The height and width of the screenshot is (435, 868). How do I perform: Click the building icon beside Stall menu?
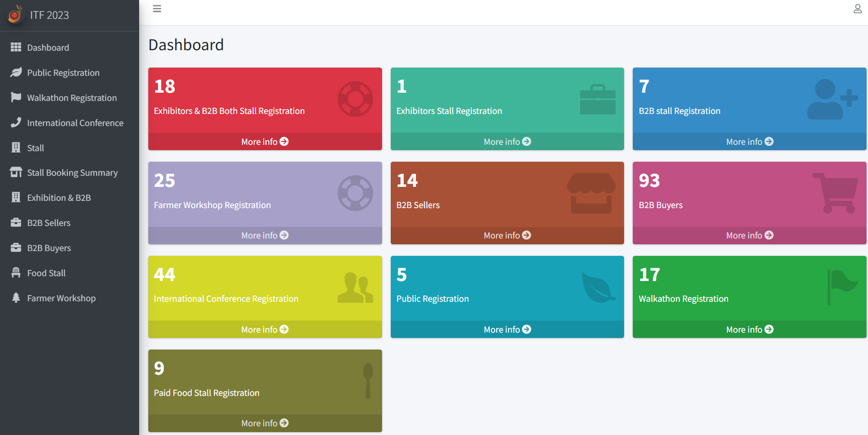click(x=16, y=147)
